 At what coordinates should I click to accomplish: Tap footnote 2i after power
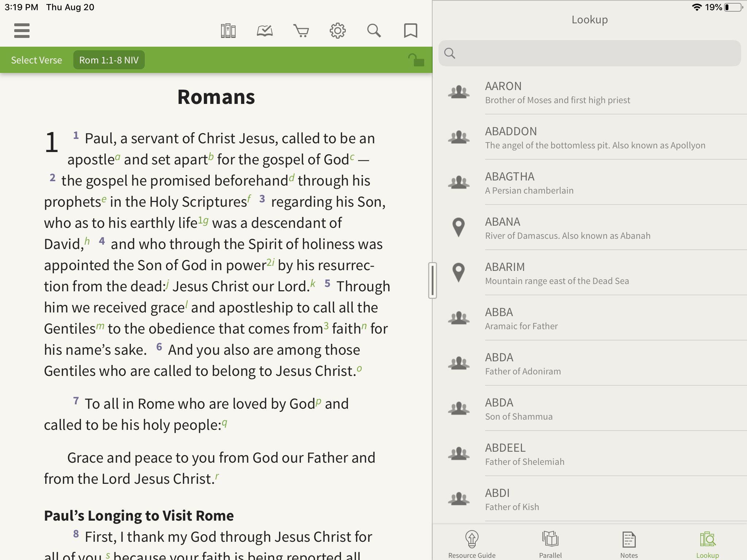pyautogui.click(x=270, y=262)
